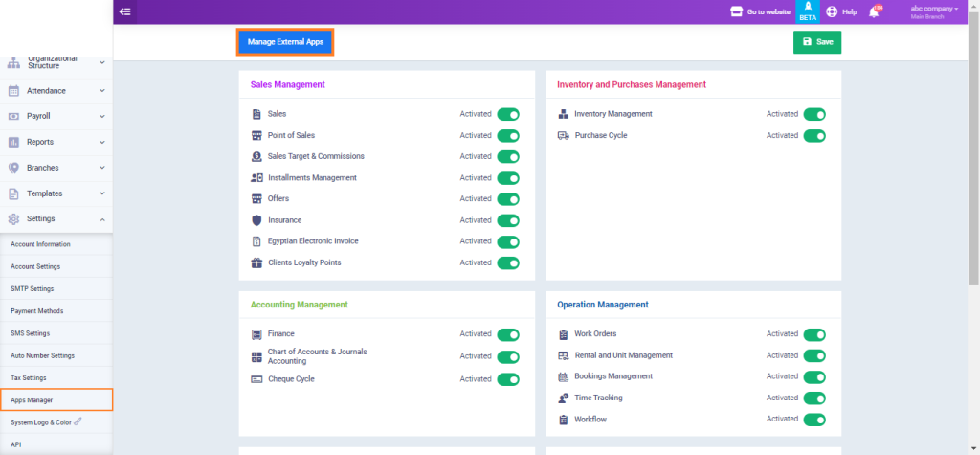Click Rental and Unit Management icon

(563, 355)
